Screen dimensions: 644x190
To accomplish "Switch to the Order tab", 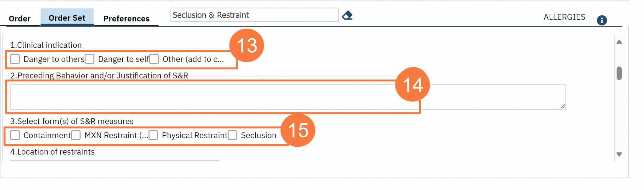I will pos(20,18).
